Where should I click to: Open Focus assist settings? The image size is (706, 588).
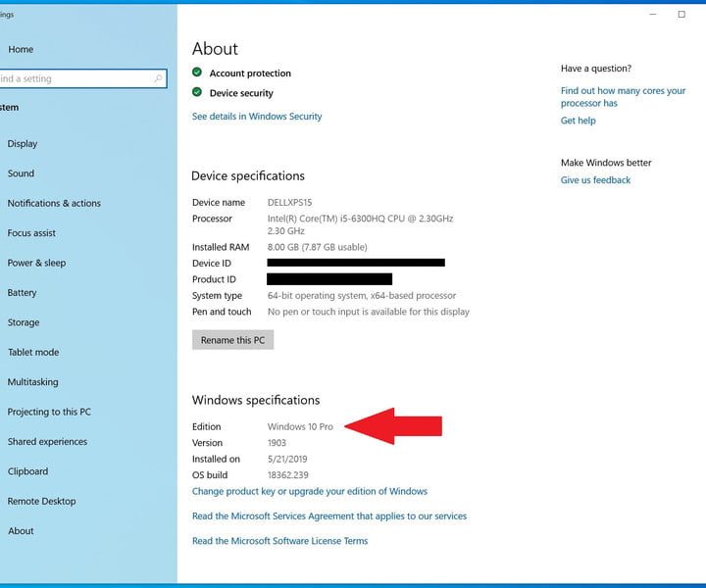pyautogui.click(x=31, y=233)
